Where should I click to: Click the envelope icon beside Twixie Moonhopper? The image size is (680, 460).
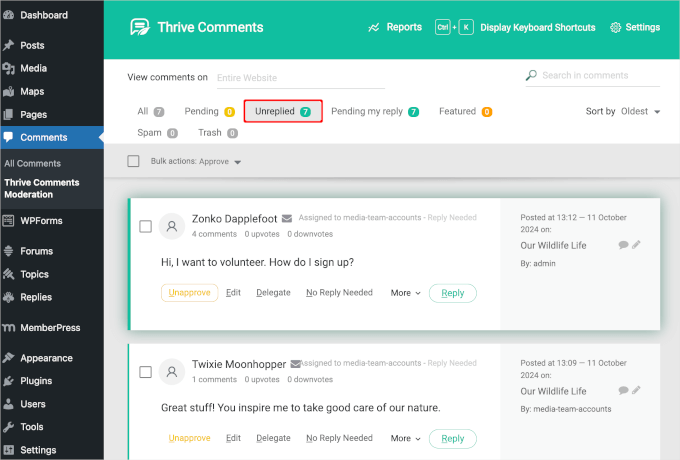[295, 364]
